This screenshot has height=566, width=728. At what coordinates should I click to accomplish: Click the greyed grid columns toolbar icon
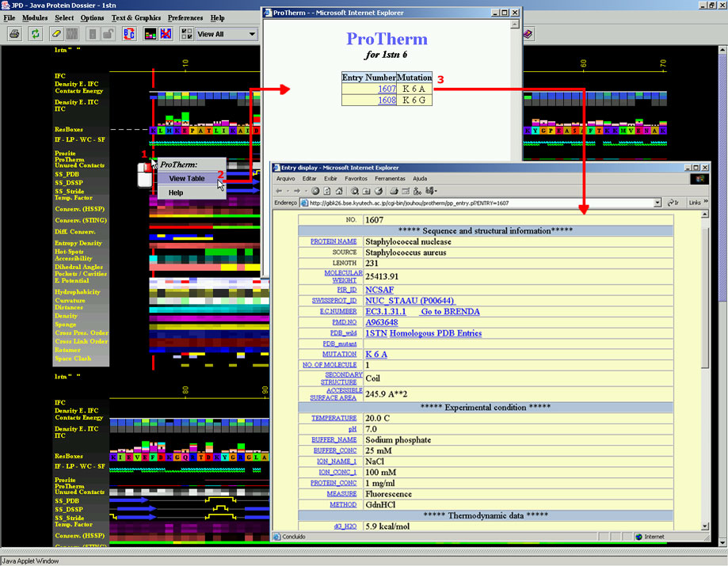[x=72, y=34]
